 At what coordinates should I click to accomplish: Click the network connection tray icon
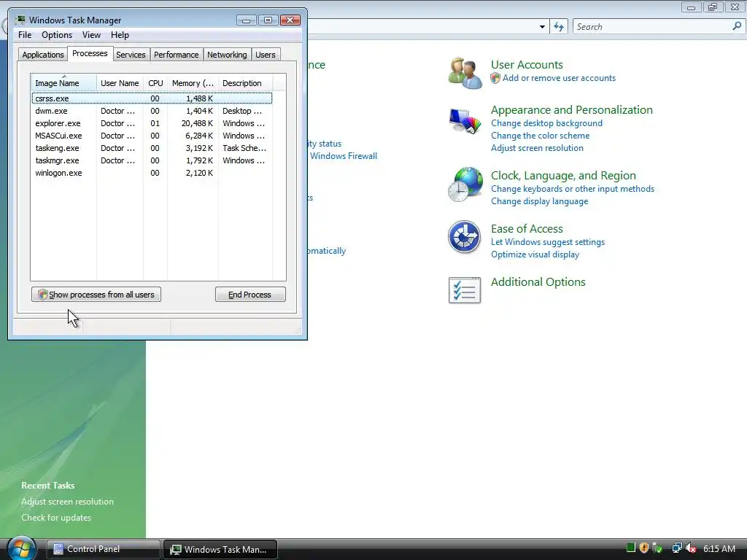click(x=676, y=548)
